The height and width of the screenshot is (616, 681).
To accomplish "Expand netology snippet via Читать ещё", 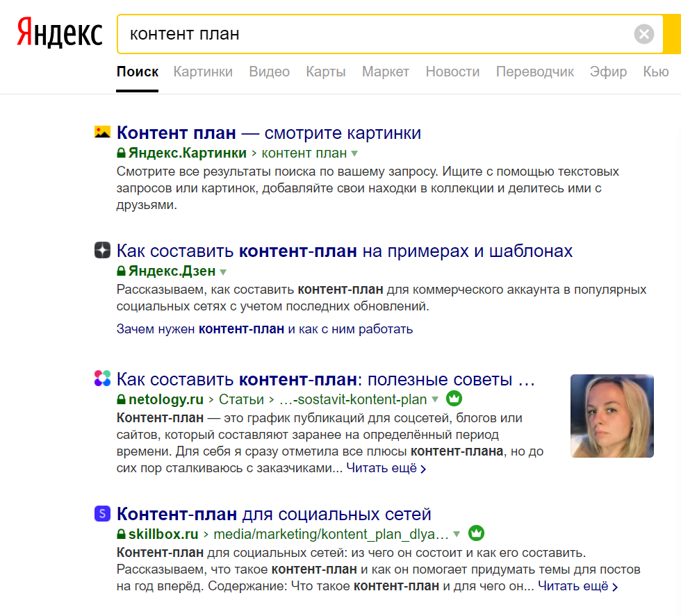I will (x=386, y=468).
